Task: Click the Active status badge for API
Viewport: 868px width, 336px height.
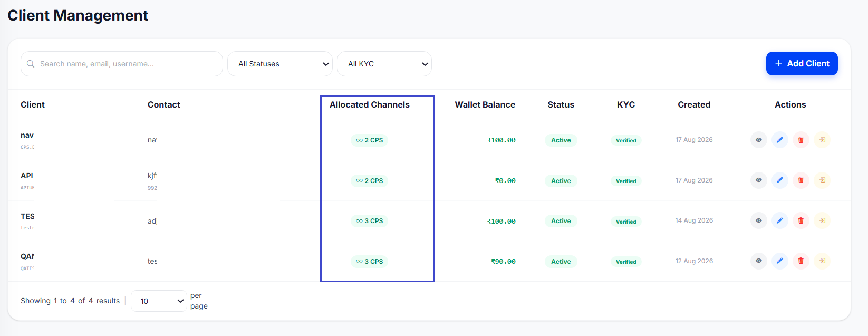Action: (x=561, y=181)
